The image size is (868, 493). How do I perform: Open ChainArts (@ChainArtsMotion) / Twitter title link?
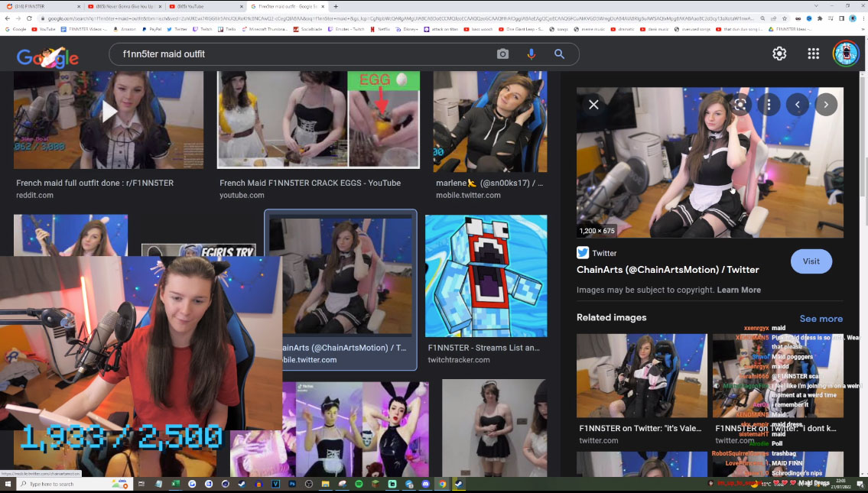click(668, 270)
